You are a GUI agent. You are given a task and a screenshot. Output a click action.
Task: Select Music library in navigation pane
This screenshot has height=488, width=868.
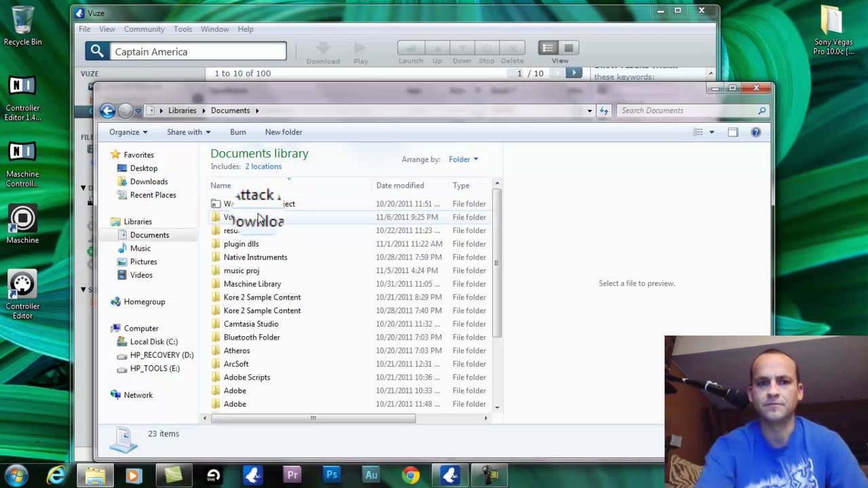coord(140,248)
